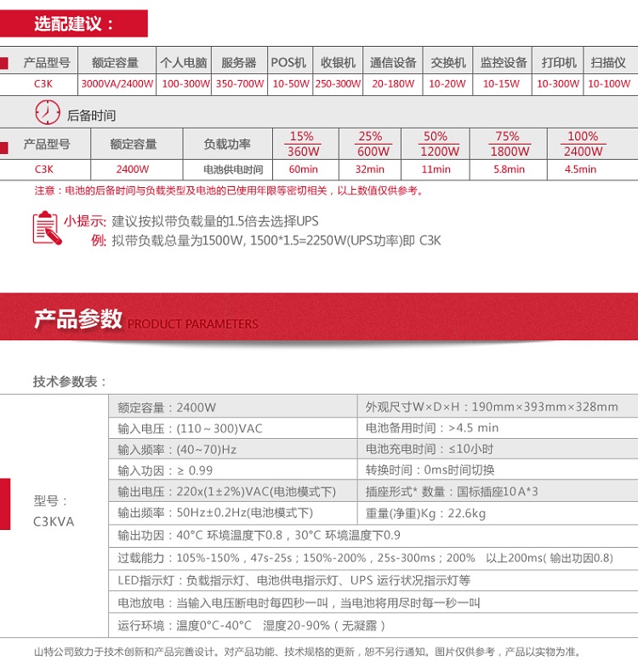This screenshot has width=638, height=672.
Task: Click the 输入功因 ≥ 0.99 row
Action: pyautogui.click(x=233, y=470)
